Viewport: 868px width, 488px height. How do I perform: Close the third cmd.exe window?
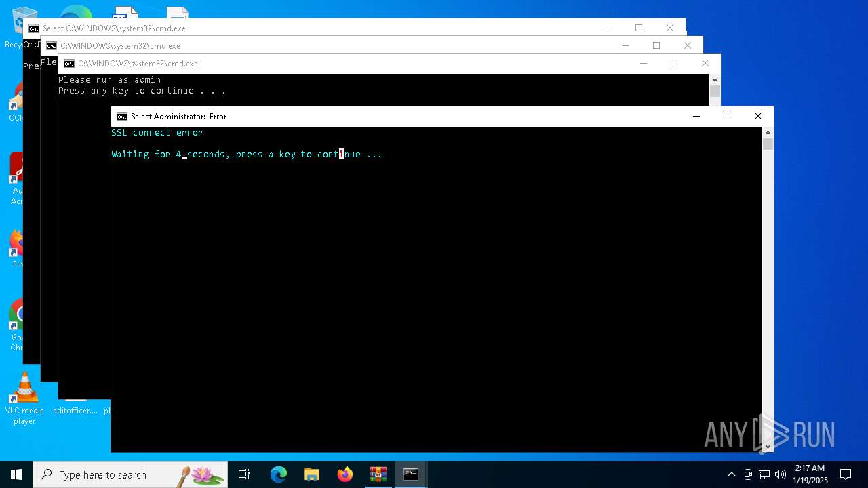[x=705, y=63]
